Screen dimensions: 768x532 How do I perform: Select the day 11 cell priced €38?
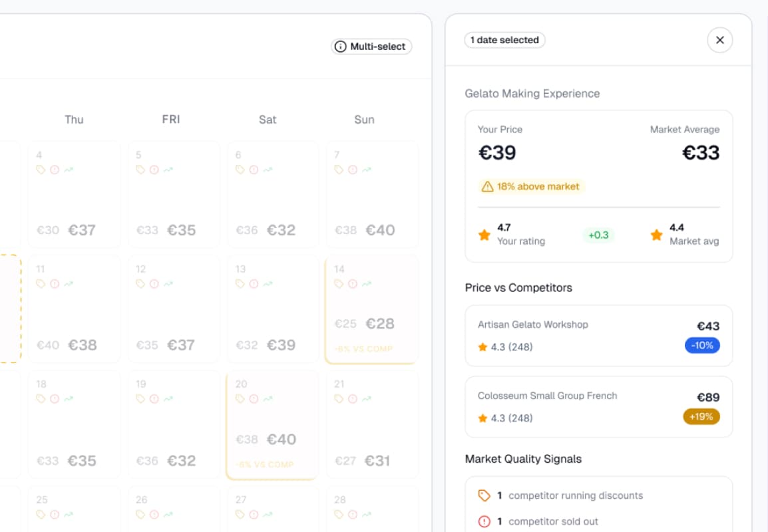(74, 309)
